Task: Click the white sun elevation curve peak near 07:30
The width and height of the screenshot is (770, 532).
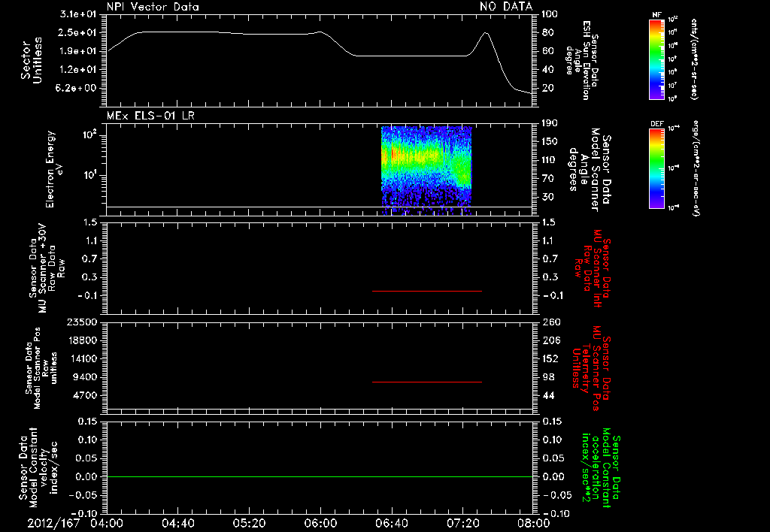Action: click(486, 33)
